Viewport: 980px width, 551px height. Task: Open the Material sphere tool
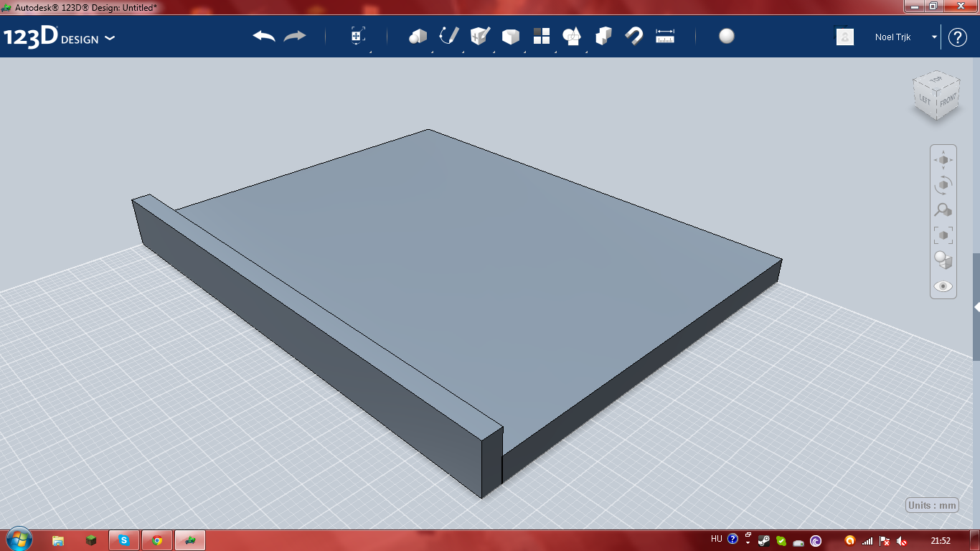click(727, 37)
